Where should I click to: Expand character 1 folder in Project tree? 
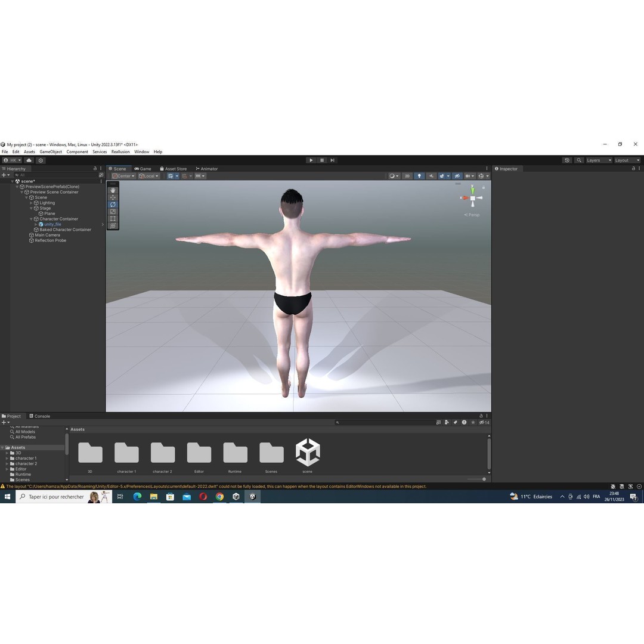[7, 459]
